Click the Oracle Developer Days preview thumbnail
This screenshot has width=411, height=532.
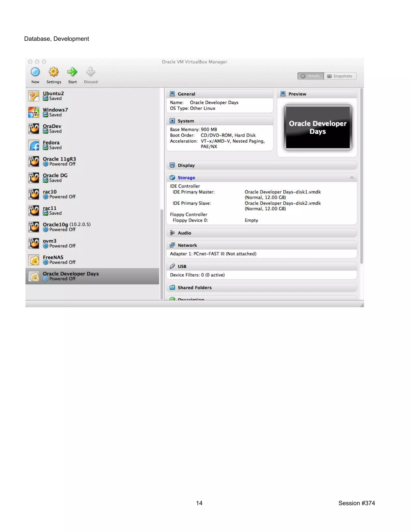[x=318, y=127]
